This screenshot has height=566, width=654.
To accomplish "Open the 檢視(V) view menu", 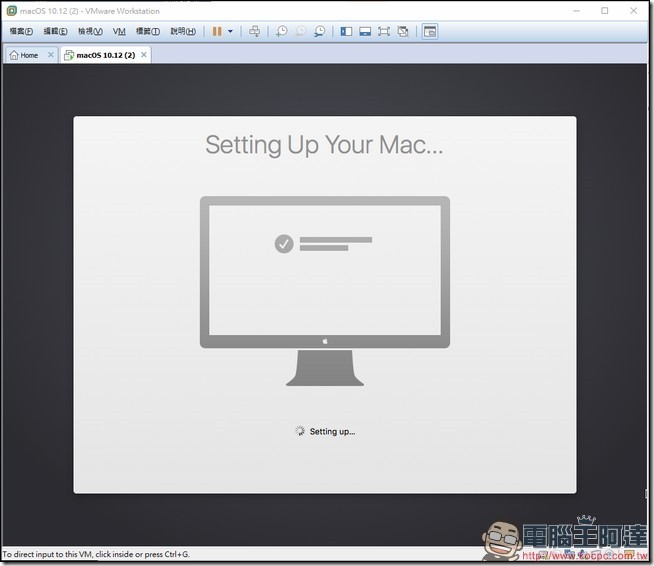I will click(90, 31).
